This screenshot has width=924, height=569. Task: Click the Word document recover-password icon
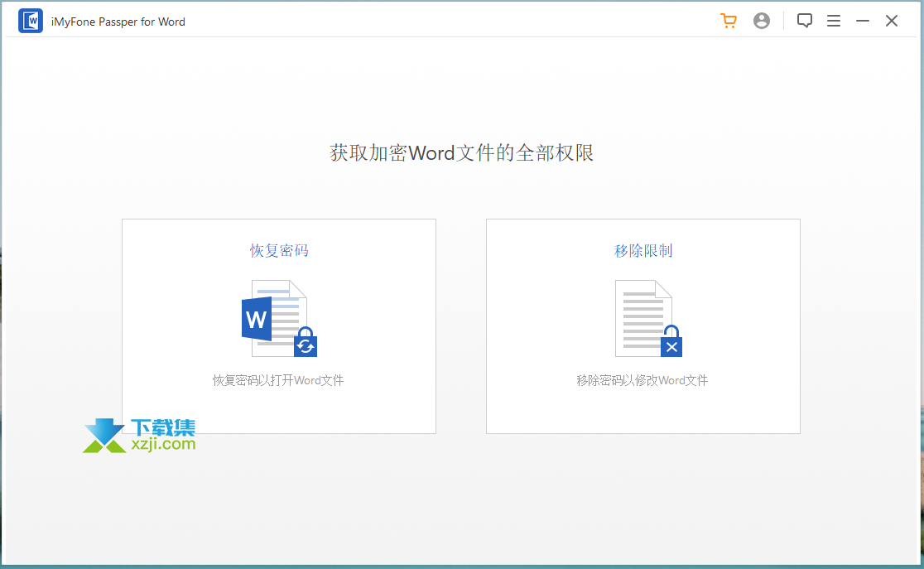(x=279, y=318)
